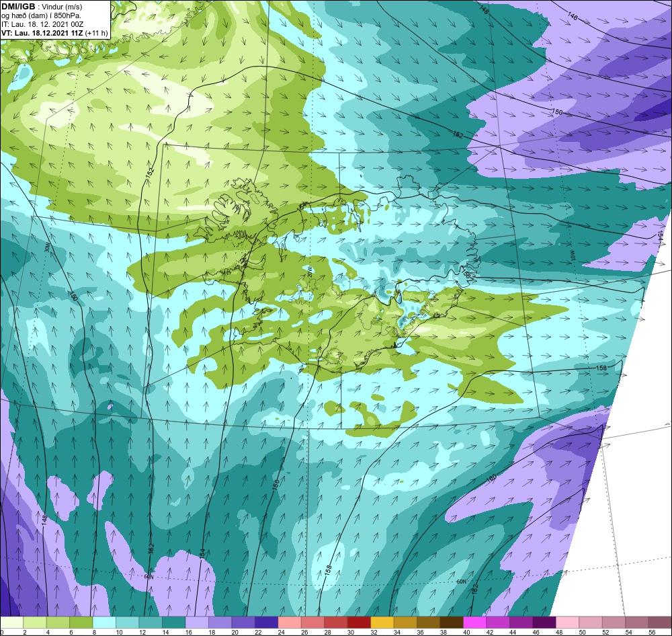
Task: Select the text 'og hæð (dam) í 850hPa.'
Action: pos(41,15)
